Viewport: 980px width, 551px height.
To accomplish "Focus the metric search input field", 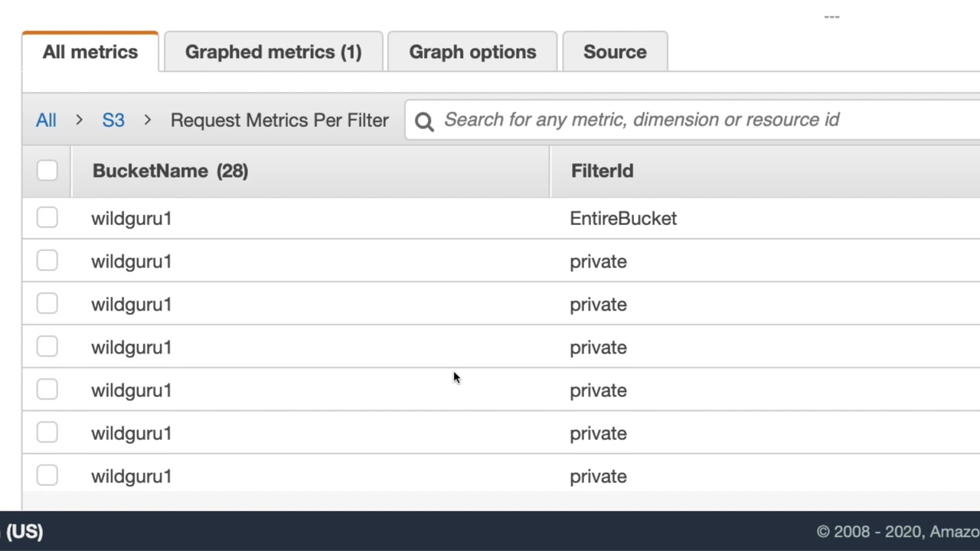I will (689, 120).
